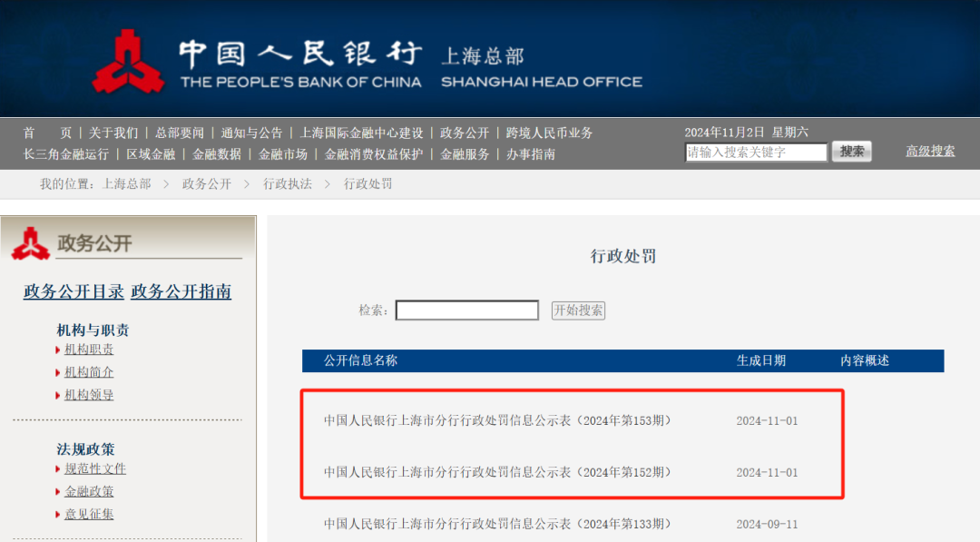
Task: Click the 2024-11-01 date of 第153期 row
Action: coord(767,420)
